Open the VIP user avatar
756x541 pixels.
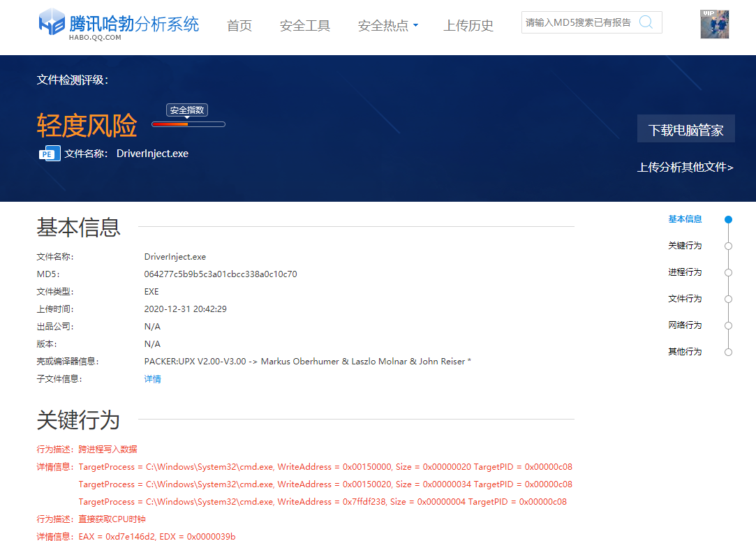click(x=715, y=24)
